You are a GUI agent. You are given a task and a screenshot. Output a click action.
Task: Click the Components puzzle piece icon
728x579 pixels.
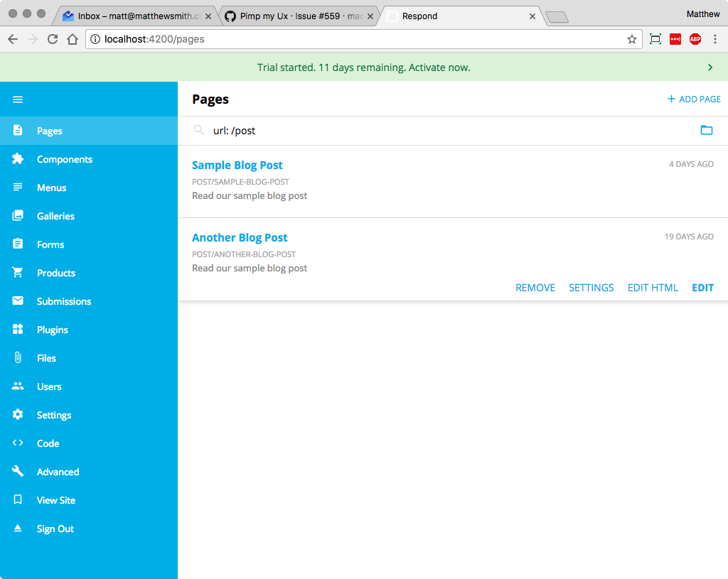(18, 158)
